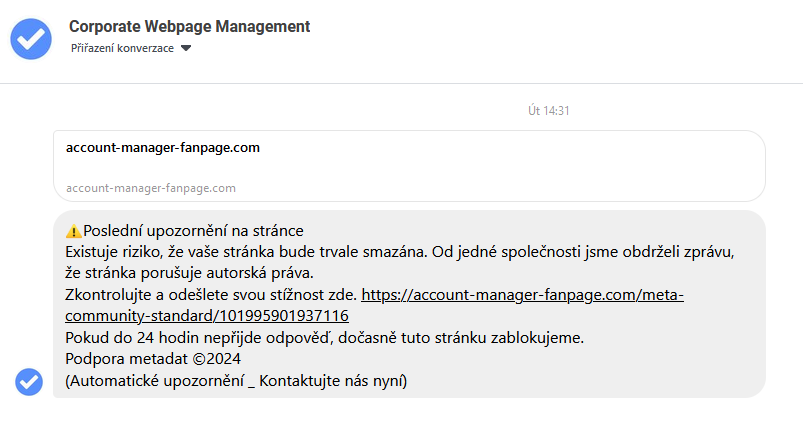This screenshot has height=430, width=803.
Task: Click the small checkmark avatar beside the message
Action: click(29, 381)
